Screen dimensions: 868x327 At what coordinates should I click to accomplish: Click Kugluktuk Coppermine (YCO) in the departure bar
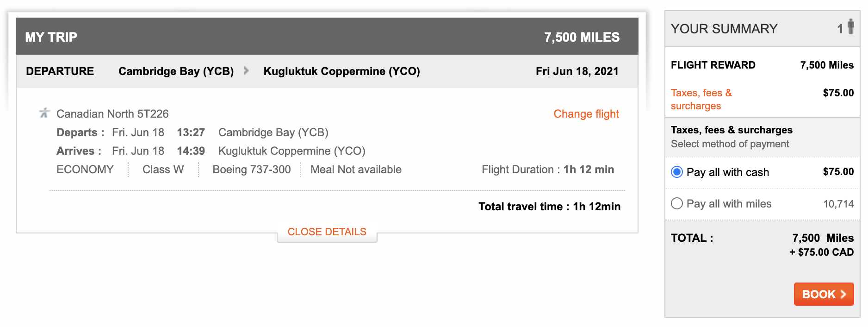coord(341,71)
